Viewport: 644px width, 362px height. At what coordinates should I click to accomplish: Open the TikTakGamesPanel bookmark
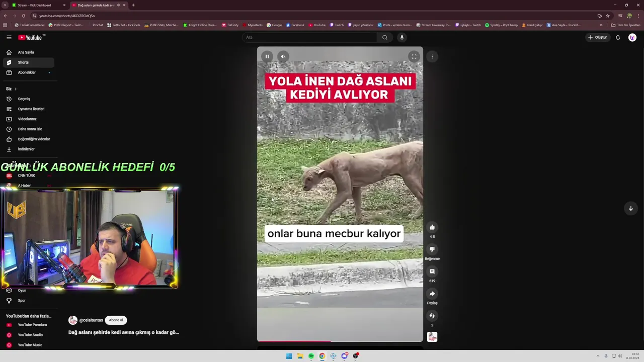click(x=30, y=25)
